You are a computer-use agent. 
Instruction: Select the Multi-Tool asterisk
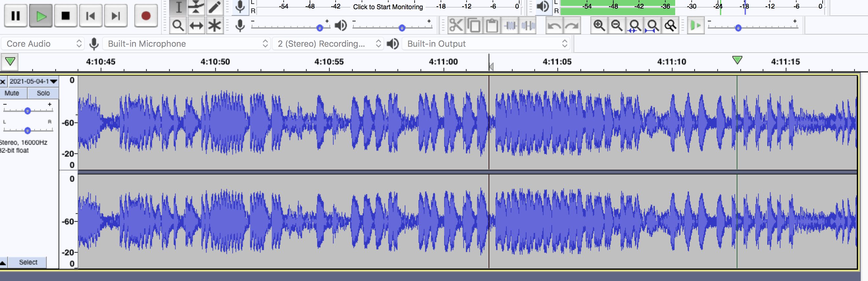tap(214, 26)
